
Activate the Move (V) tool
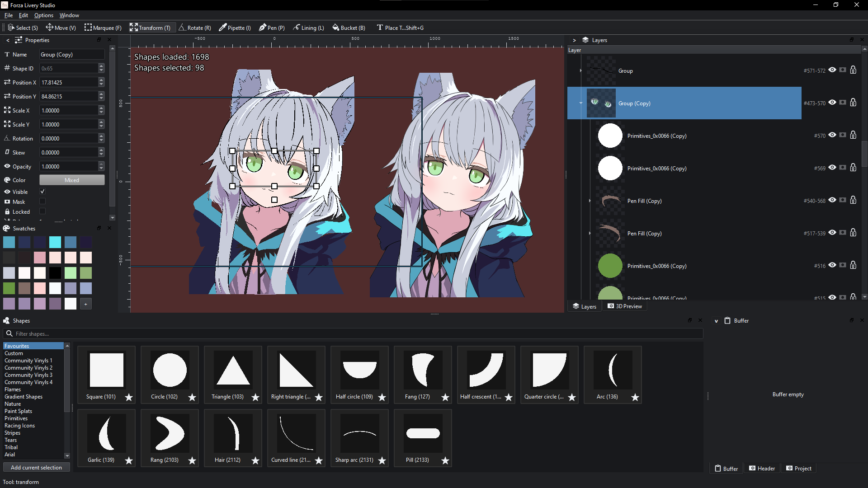tap(61, 28)
